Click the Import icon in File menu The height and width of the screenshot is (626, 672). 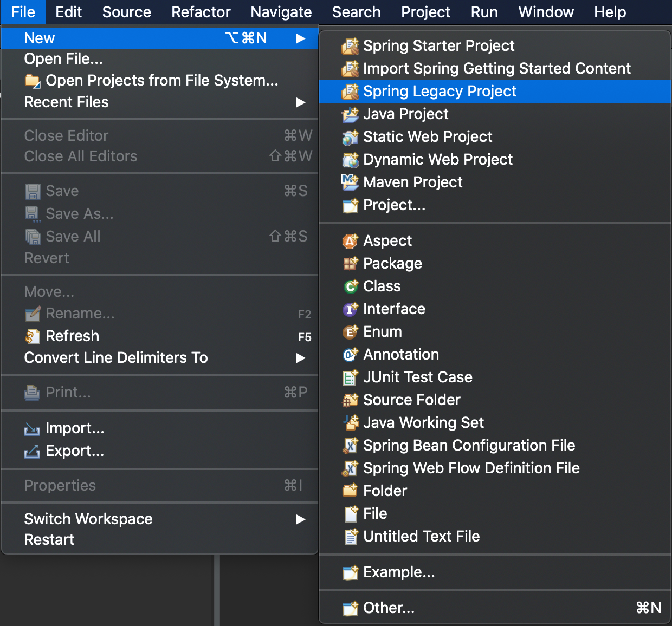tap(33, 429)
